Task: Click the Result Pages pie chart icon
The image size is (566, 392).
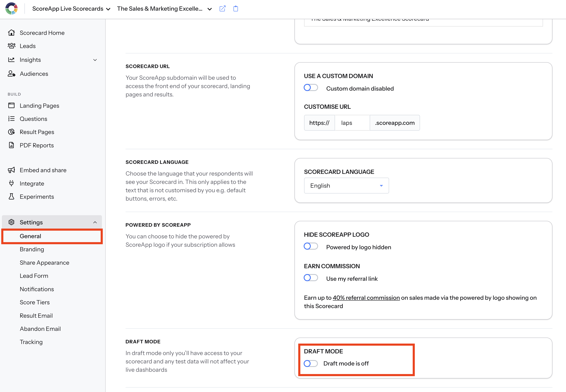Action: tap(11, 132)
